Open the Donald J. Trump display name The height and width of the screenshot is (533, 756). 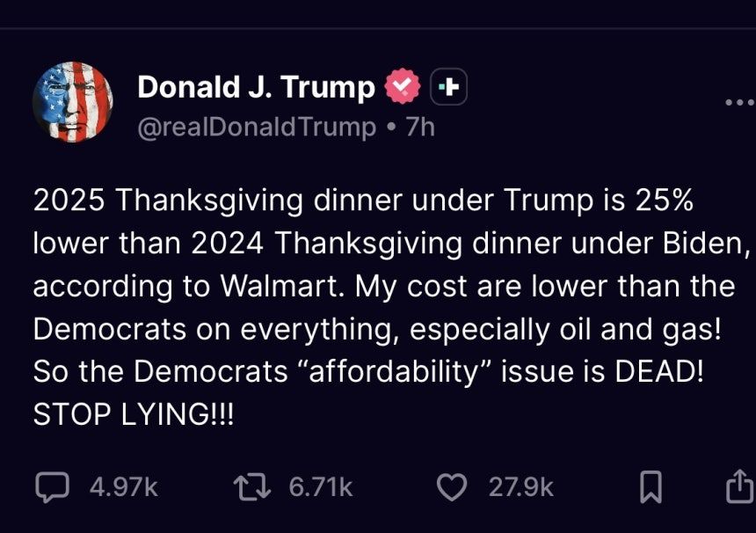pyautogui.click(x=256, y=88)
